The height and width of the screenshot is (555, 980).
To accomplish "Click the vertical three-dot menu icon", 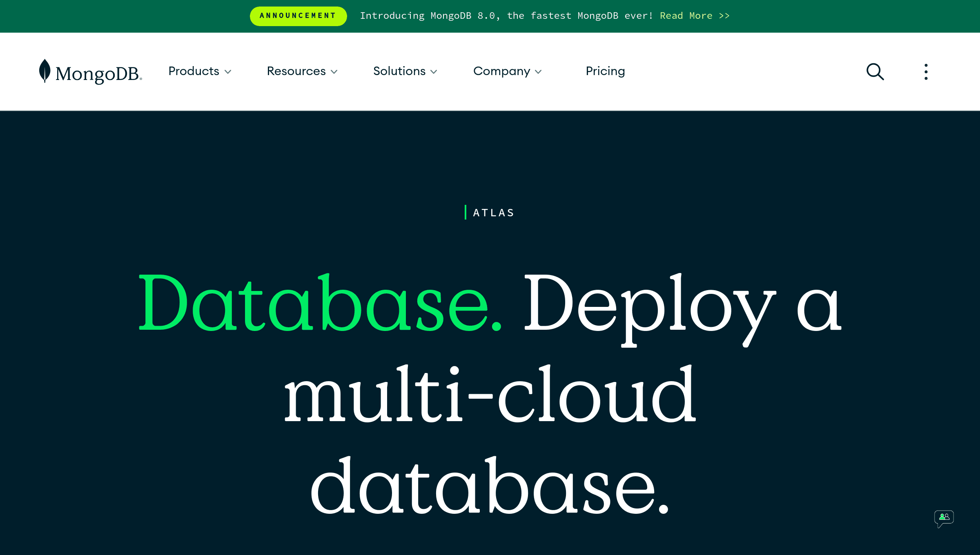I will [x=926, y=71].
